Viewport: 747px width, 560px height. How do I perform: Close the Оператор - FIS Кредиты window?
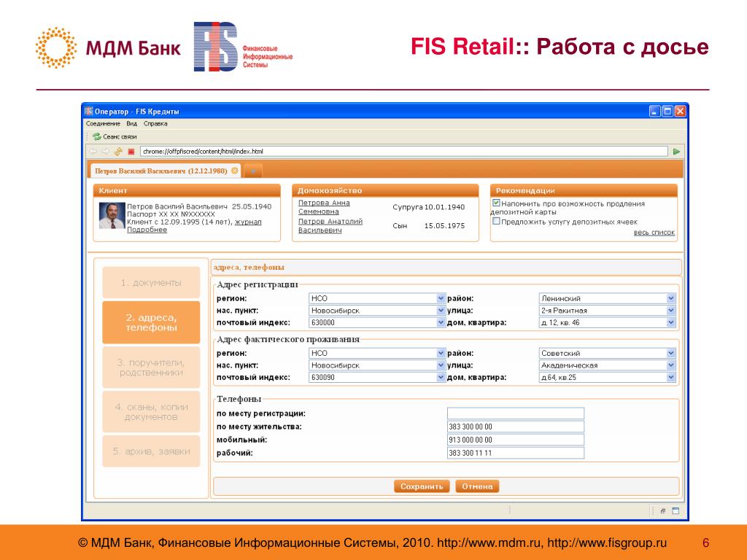pos(681,112)
